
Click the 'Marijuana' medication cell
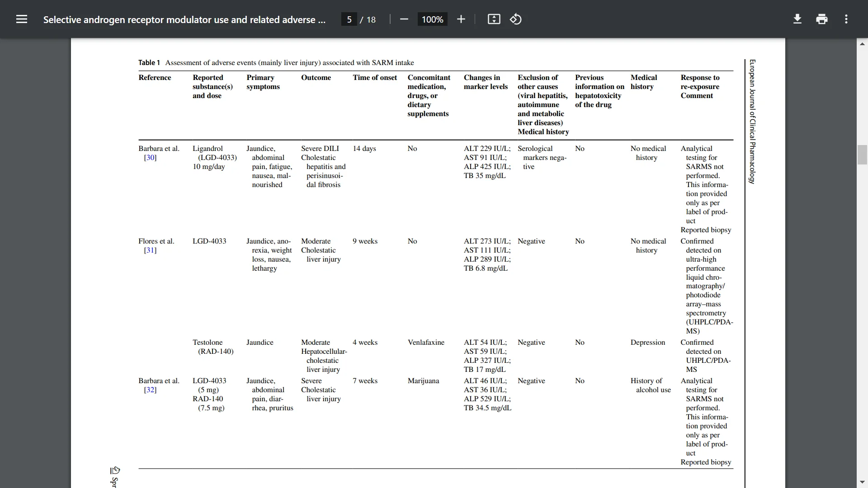coord(423,381)
